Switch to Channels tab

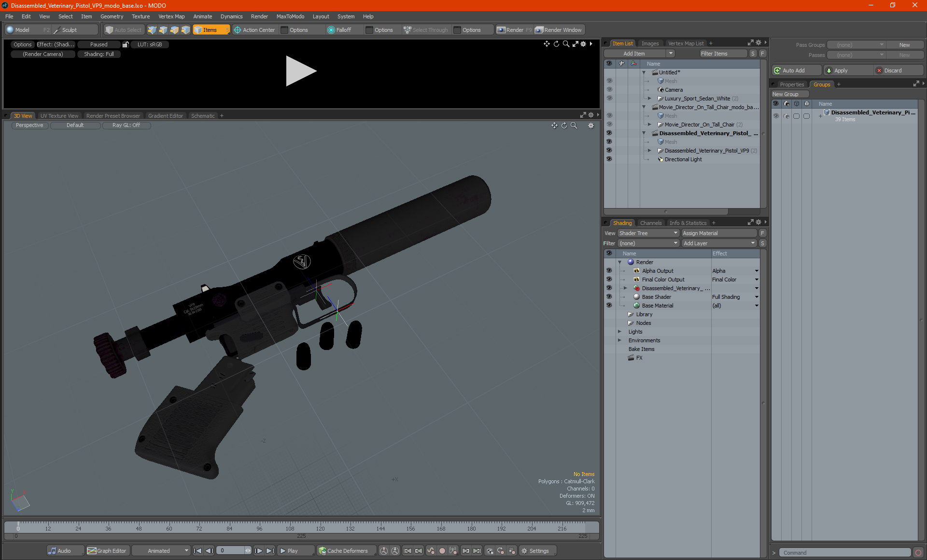click(650, 223)
